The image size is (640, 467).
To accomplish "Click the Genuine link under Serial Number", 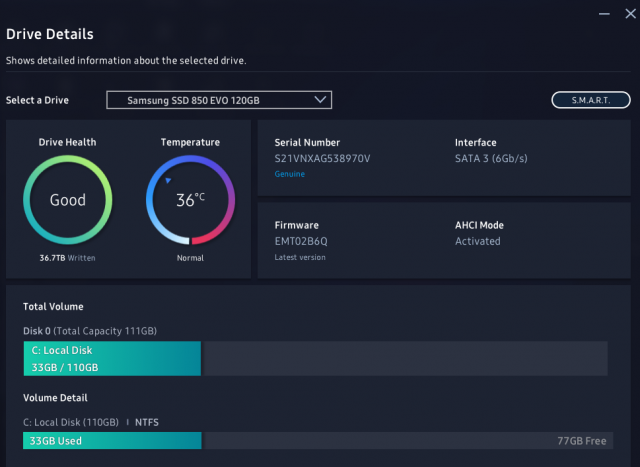I will (289, 174).
